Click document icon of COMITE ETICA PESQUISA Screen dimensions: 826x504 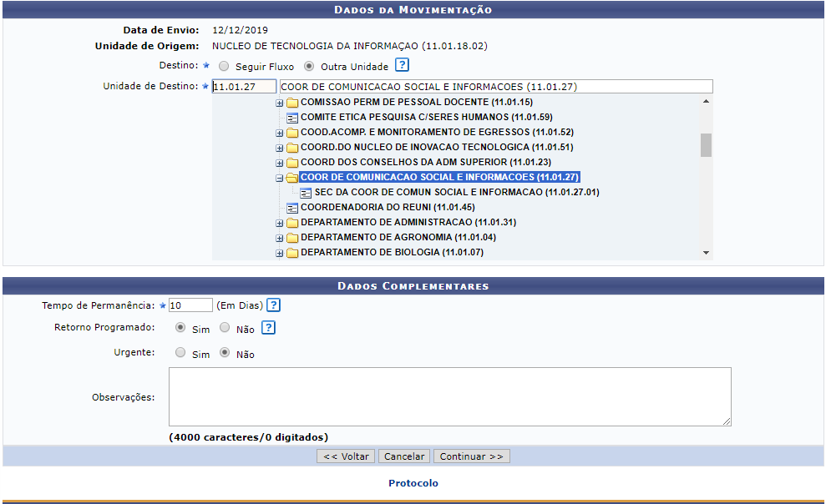pyautogui.click(x=292, y=118)
